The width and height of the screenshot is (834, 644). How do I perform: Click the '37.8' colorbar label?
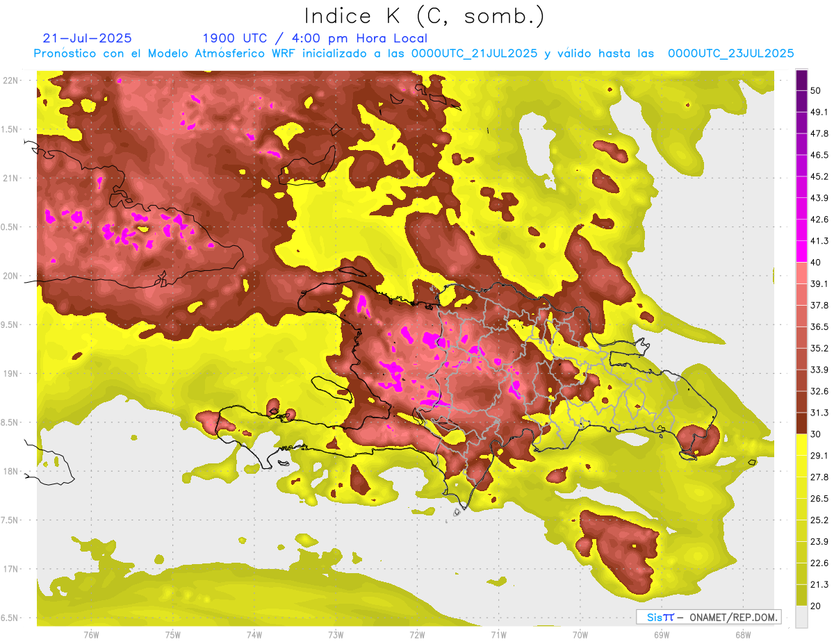coord(819,305)
